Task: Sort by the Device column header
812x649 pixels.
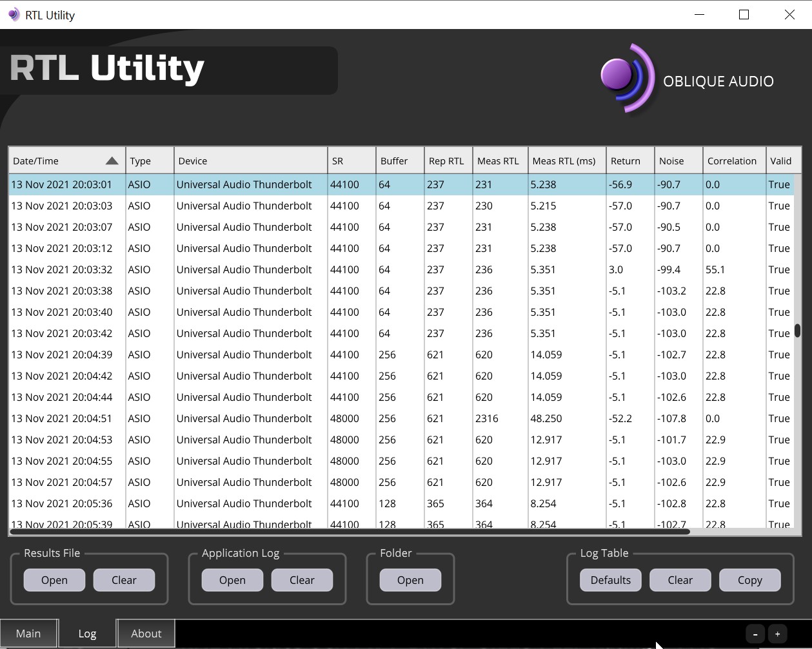Action: [x=251, y=160]
